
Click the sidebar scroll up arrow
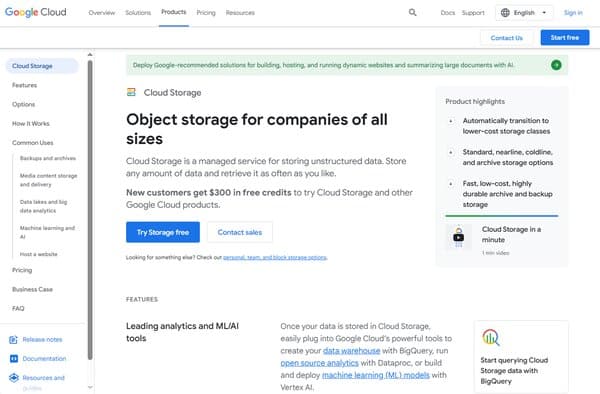tap(90, 55)
